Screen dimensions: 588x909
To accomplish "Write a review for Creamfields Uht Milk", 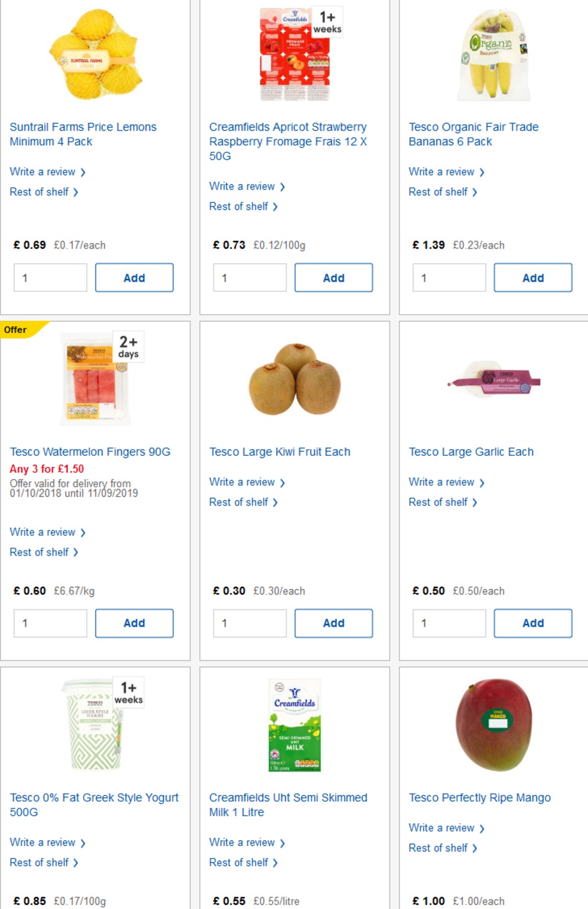I will point(243,842).
